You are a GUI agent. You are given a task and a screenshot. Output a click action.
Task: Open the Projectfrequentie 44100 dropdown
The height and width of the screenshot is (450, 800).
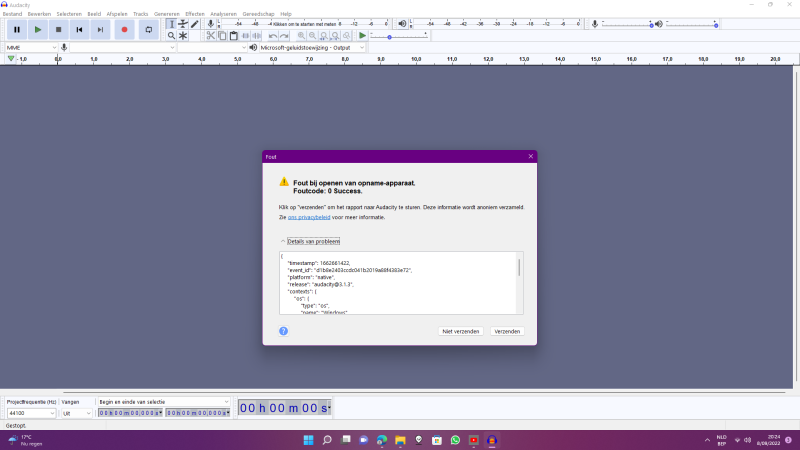[x=30, y=412]
